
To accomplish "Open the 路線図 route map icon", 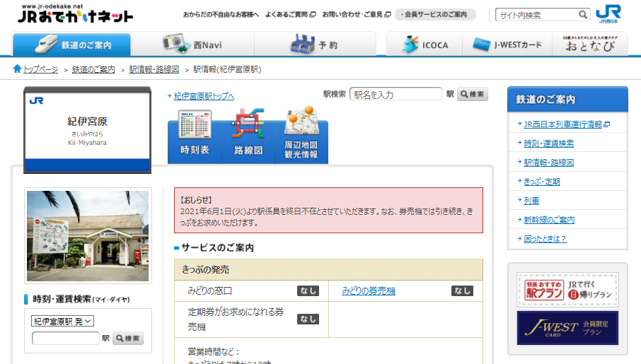I will pyautogui.click(x=248, y=134).
